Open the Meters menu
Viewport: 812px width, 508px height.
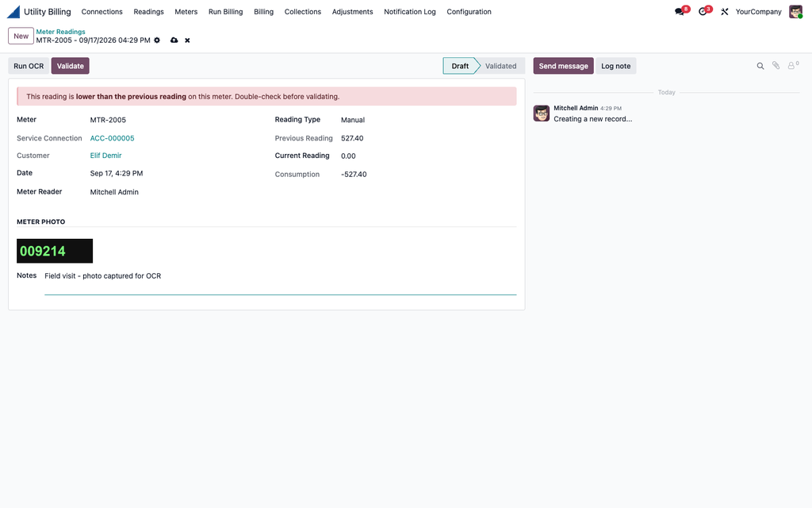(x=186, y=11)
